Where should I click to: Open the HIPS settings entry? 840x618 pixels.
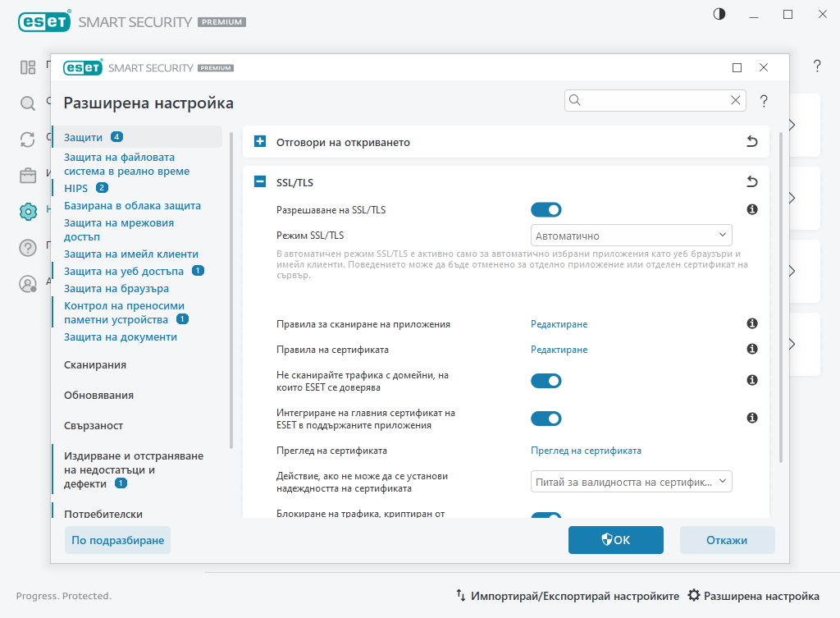click(75, 187)
